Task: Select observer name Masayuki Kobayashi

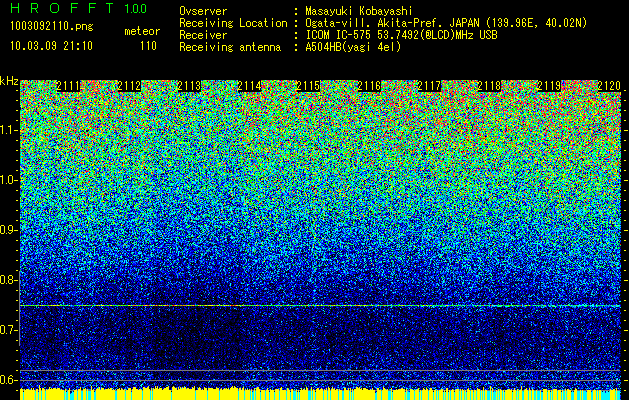Action: tap(358, 11)
